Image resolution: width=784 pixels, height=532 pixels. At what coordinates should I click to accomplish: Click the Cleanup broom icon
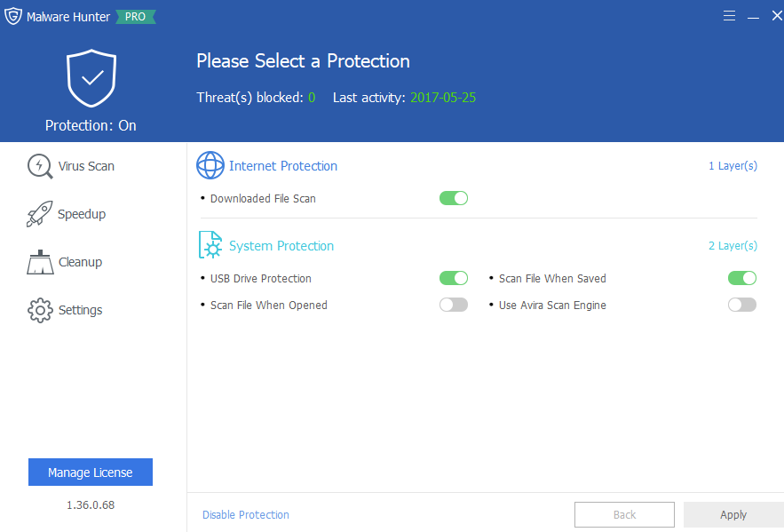pyautogui.click(x=40, y=262)
